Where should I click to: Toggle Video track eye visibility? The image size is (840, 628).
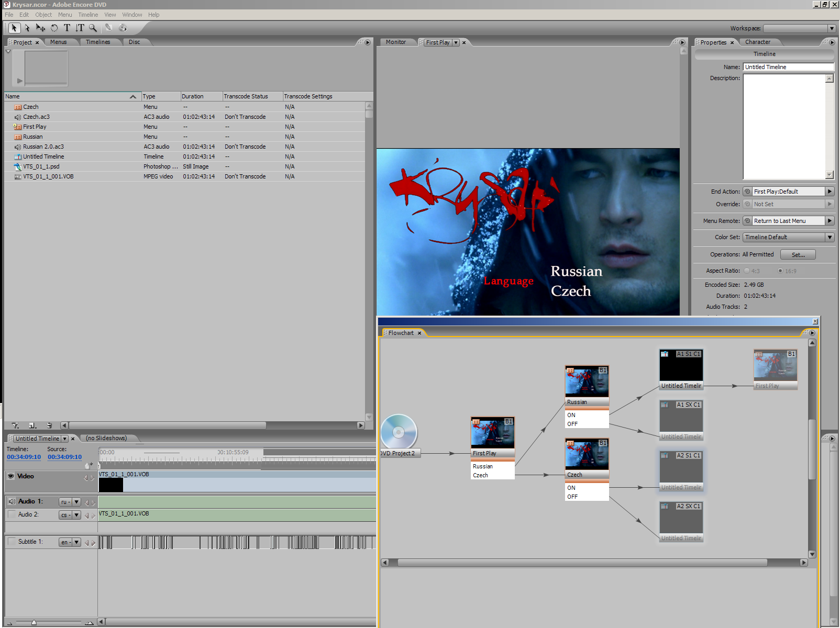[x=11, y=476]
